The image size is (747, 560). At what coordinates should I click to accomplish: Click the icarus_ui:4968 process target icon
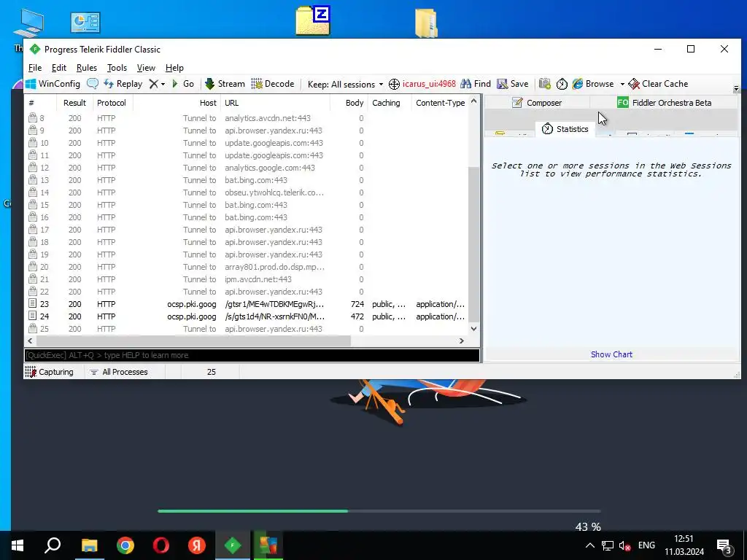coord(394,85)
